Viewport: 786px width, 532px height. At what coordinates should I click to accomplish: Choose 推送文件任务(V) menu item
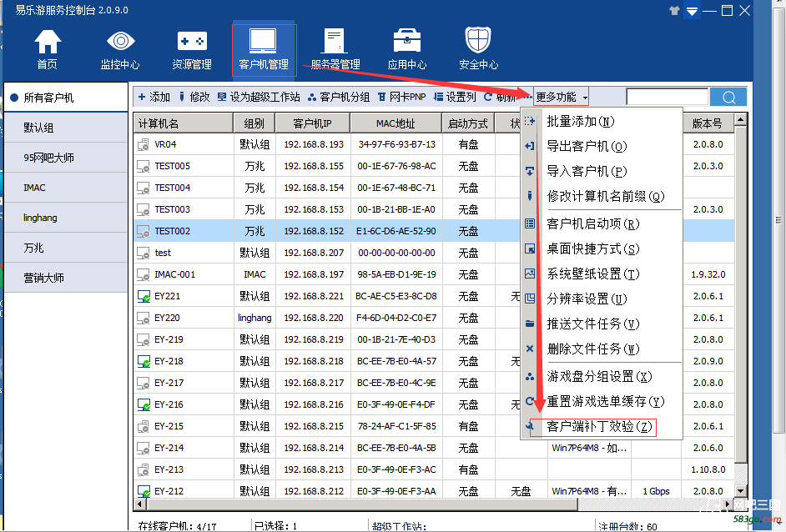pyautogui.click(x=602, y=324)
